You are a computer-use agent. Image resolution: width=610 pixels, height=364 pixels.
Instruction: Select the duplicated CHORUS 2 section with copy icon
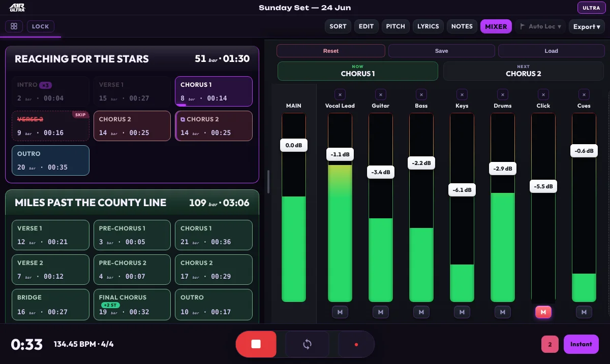(x=213, y=126)
